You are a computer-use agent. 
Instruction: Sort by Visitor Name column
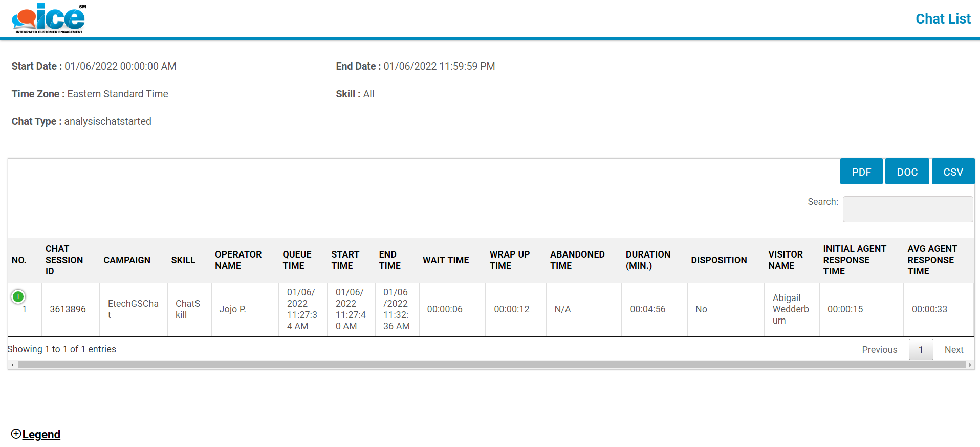(785, 260)
